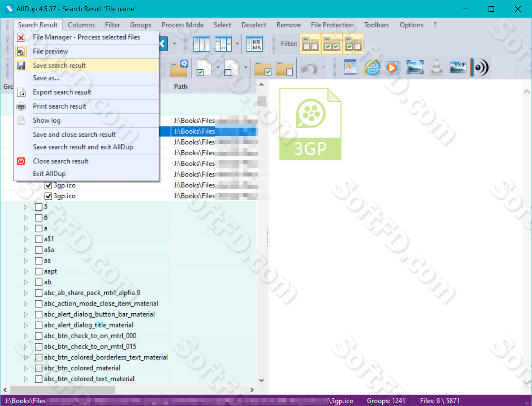Click filter for groups with all files selected
This screenshot has width=532, height=406.
tap(332, 44)
